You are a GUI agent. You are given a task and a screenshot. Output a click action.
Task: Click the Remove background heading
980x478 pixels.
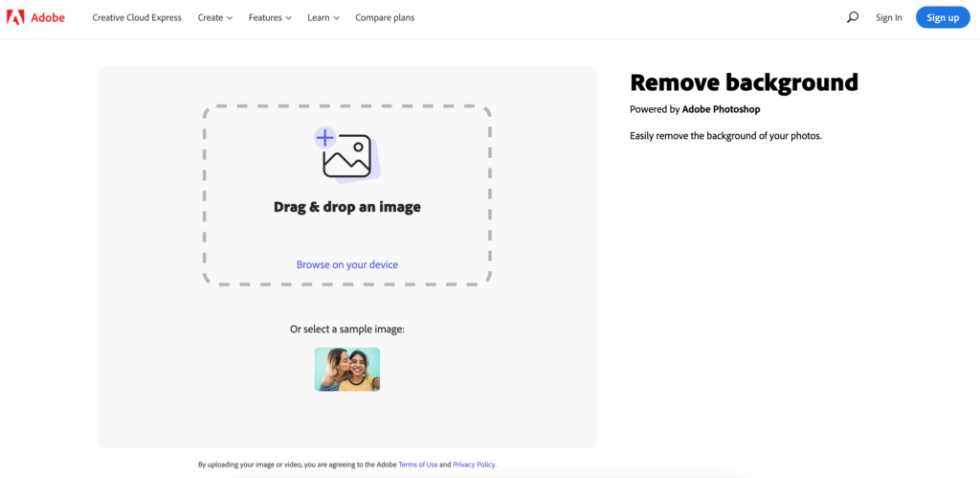tap(744, 82)
